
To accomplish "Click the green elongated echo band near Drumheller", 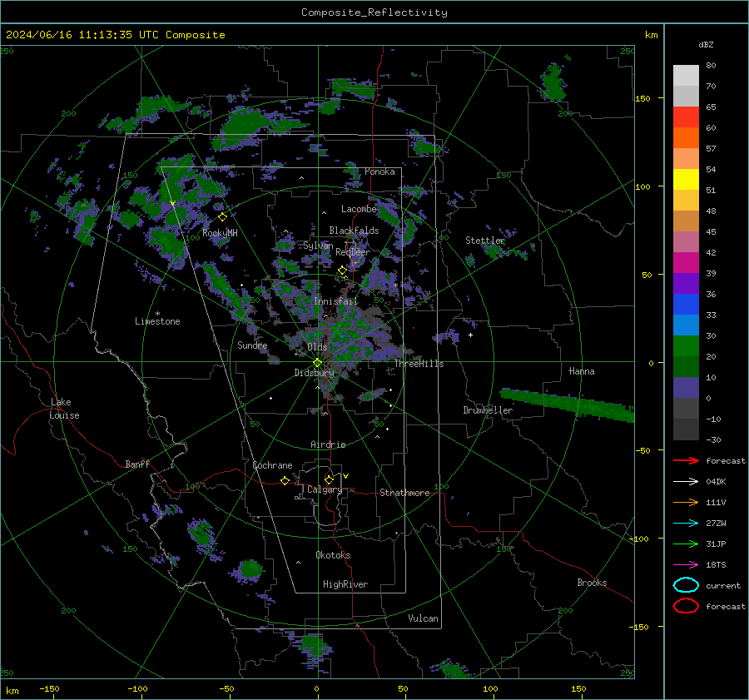I will [x=567, y=405].
